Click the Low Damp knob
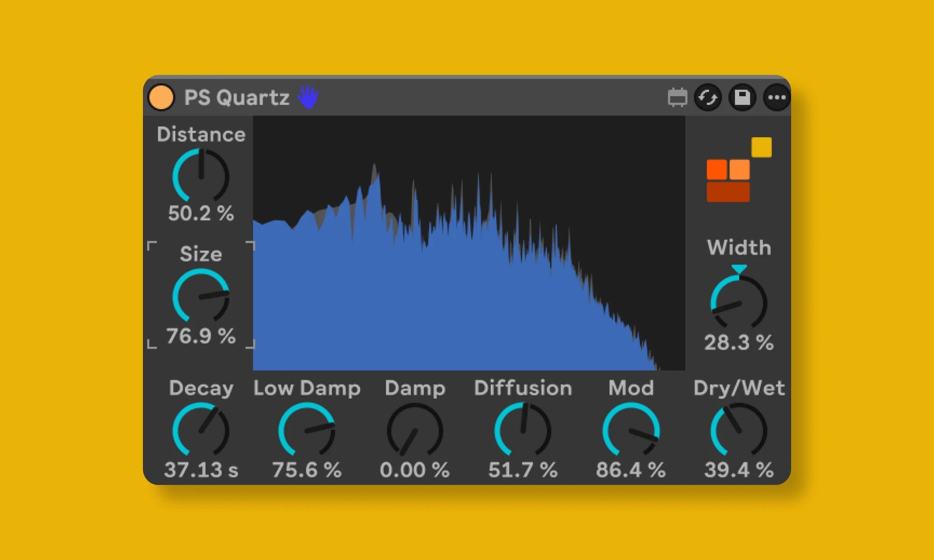 (x=307, y=430)
